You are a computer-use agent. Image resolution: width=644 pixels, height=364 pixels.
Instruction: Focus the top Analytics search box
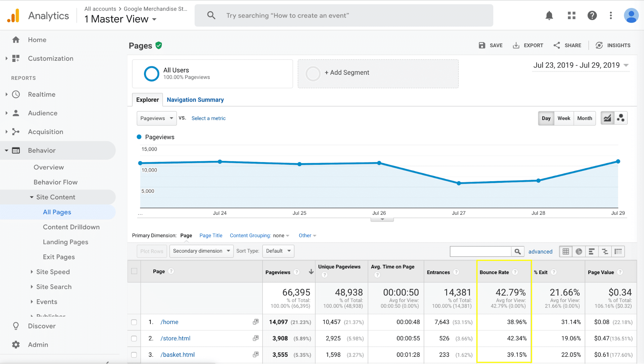(344, 15)
